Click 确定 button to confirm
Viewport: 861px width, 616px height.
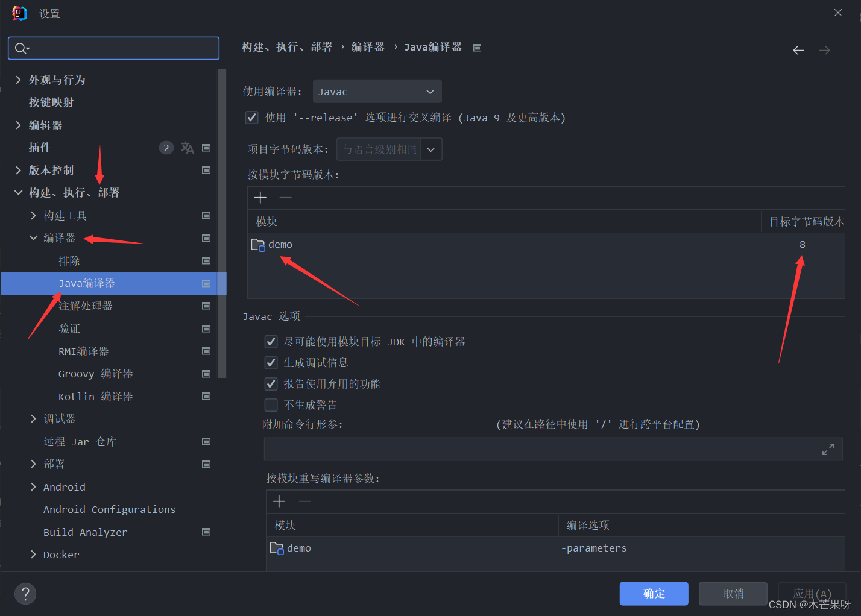654,594
